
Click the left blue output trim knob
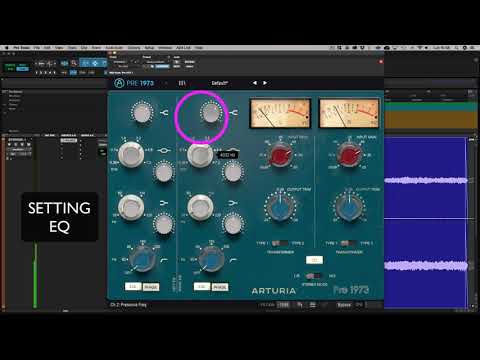(x=280, y=208)
